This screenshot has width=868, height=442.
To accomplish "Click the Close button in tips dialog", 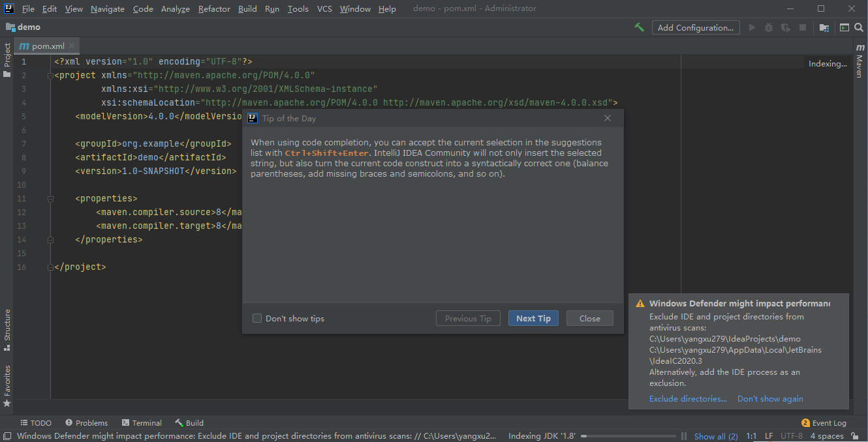I will [x=589, y=318].
